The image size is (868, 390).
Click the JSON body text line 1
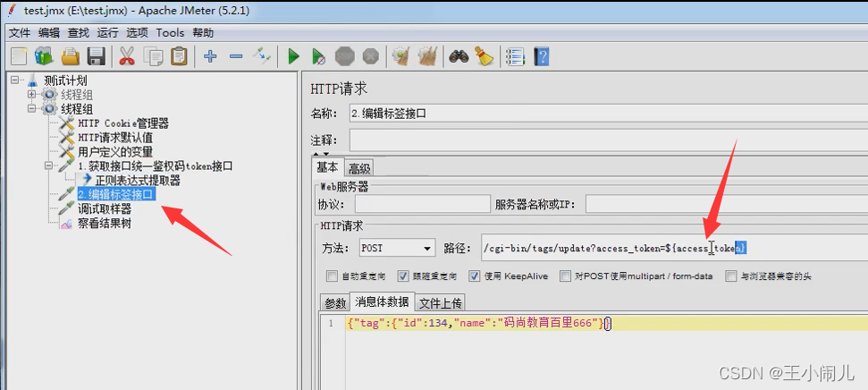(479, 324)
